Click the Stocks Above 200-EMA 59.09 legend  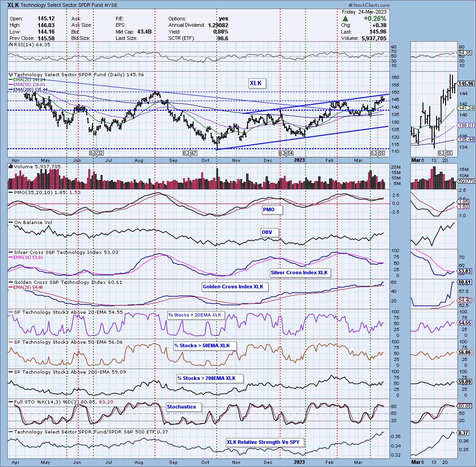[x=69, y=372]
